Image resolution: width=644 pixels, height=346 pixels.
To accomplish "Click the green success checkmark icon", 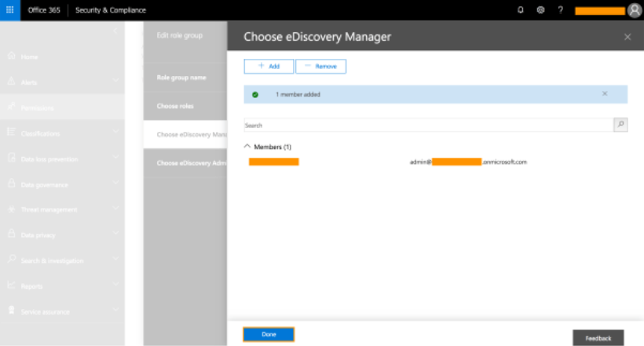I will [255, 94].
